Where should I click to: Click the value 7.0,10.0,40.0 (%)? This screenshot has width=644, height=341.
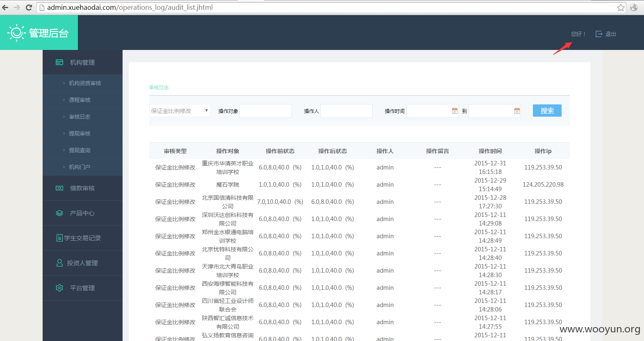coord(280,202)
